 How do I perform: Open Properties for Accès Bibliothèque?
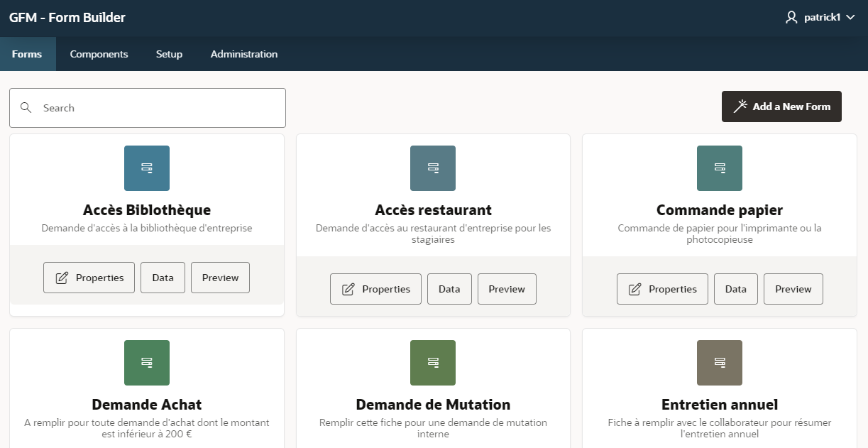point(89,278)
